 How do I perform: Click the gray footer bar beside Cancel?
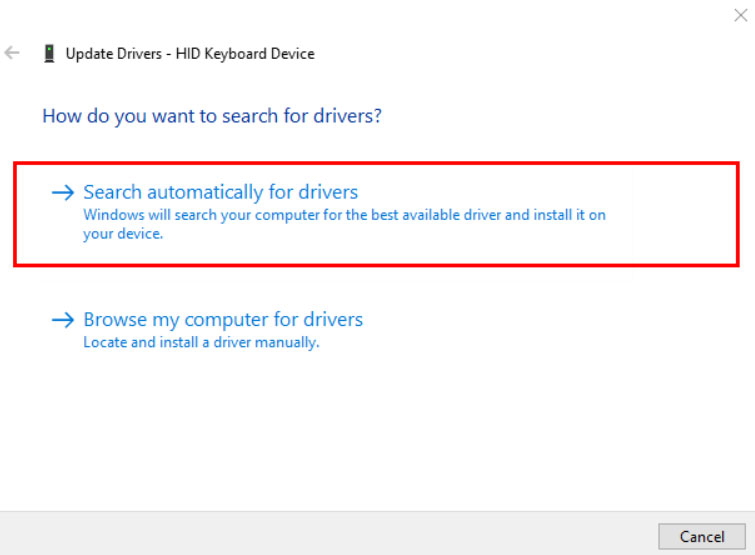(x=327, y=533)
